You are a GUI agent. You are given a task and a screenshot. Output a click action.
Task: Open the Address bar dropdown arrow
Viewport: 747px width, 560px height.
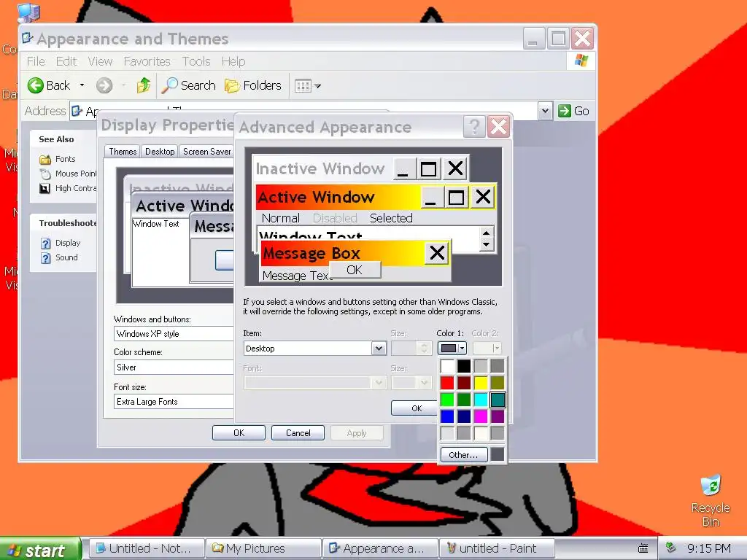[x=546, y=111]
